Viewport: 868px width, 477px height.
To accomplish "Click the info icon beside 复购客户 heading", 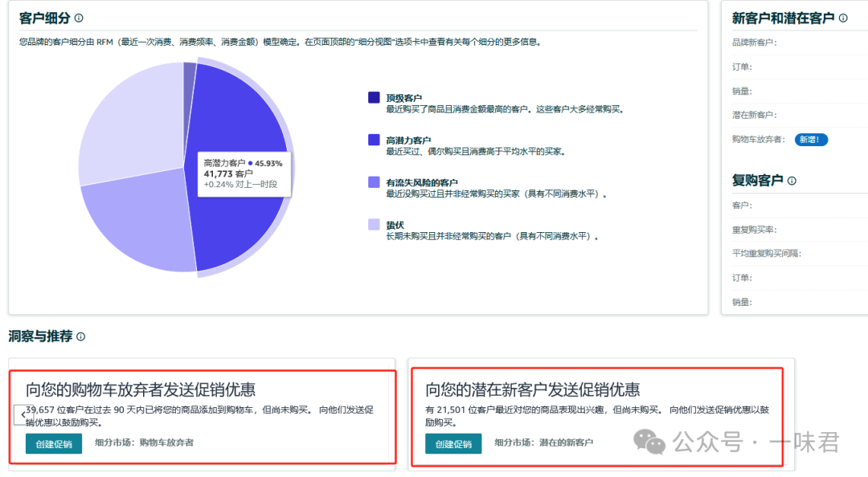I will (x=793, y=180).
